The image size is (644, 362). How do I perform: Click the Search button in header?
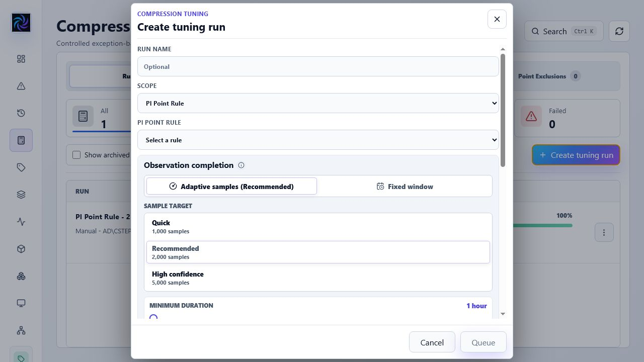563,31
